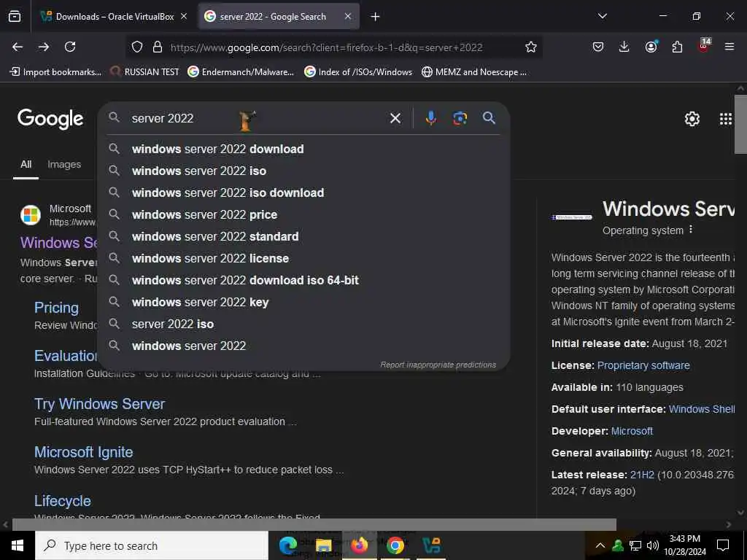The image size is (747, 560).
Task: Close the server 2022 Google Search tab
Action: 348,16
